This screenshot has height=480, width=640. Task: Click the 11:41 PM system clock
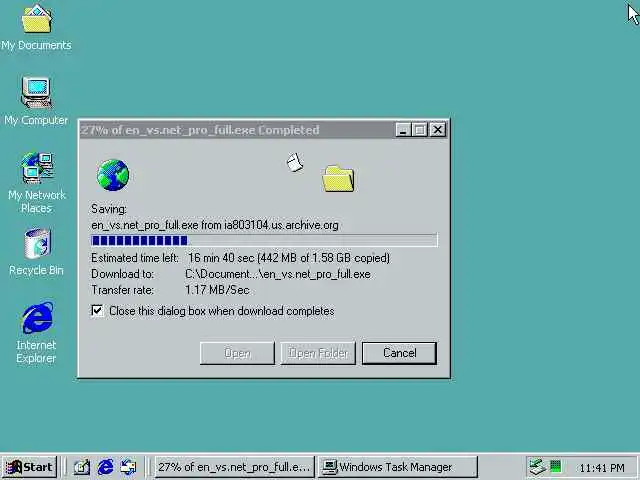pyautogui.click(x=602, y=468)
